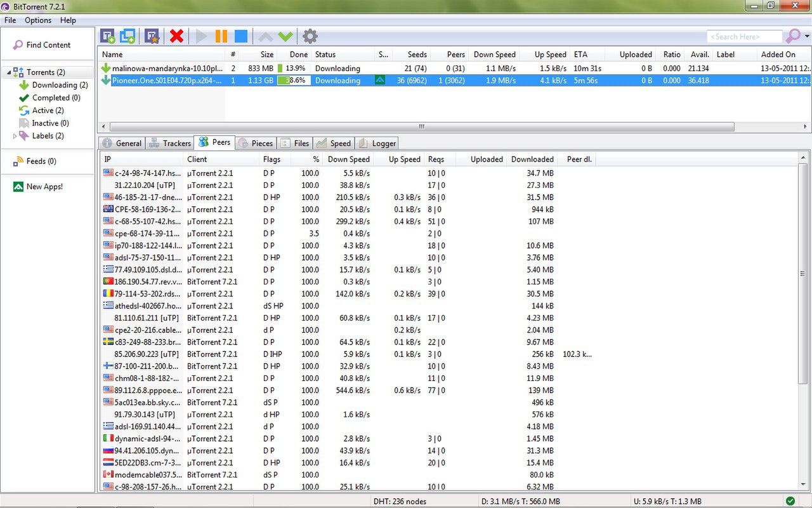This screenshot has width=812, height=508.
Task: Pause the selected torrent
Action: (x=221, y=36)
